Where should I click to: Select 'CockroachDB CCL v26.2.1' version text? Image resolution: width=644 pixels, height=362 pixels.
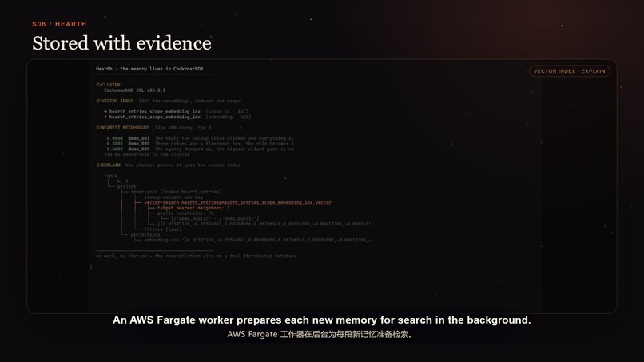click(135, 90)
